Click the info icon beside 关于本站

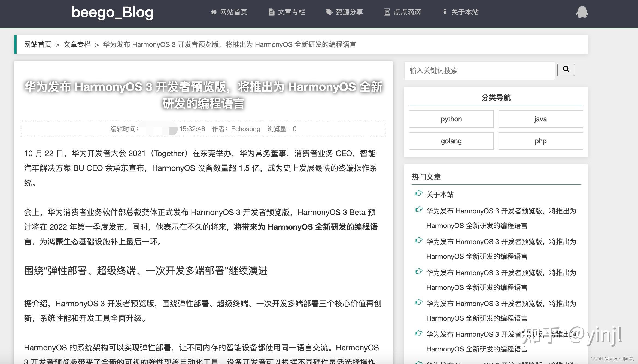(445, 12)
